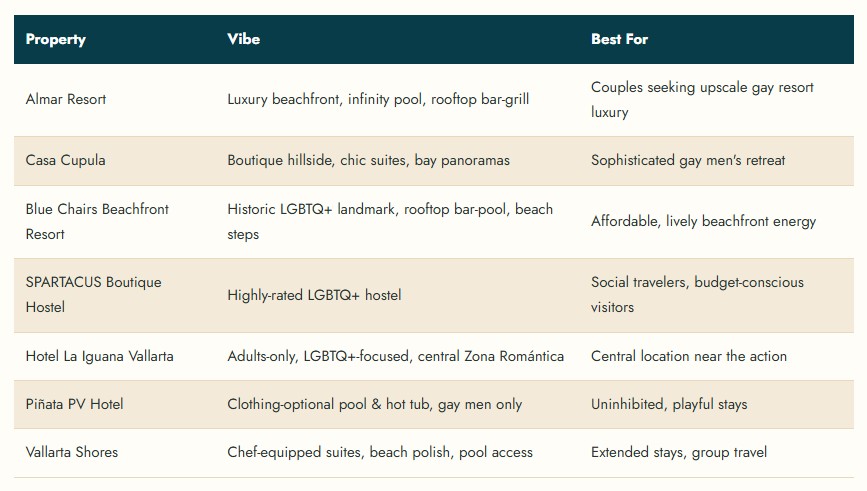Click Luxury beachfront infinity pool description
This screenshot has height=491, width=867.
[x=378, y=100]
